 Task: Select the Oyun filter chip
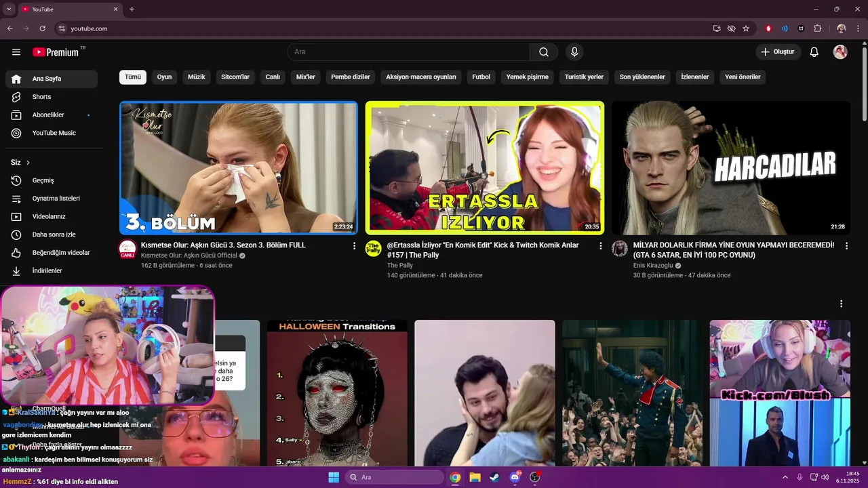(x=164, y=77)
